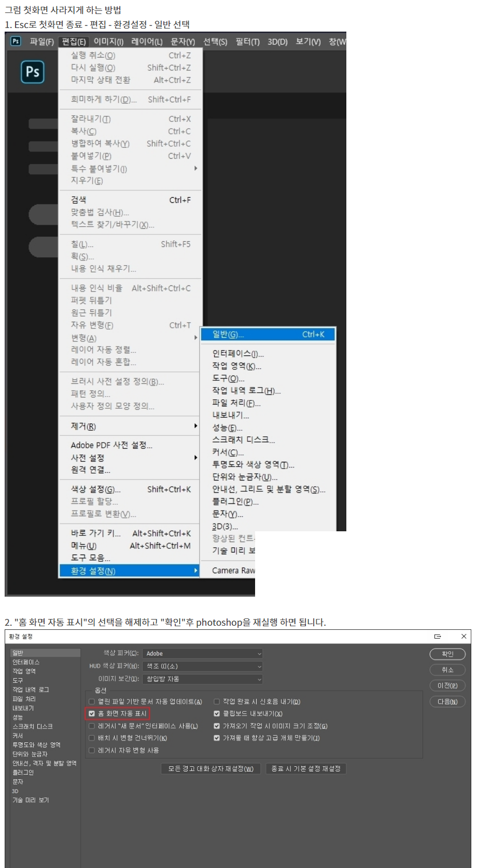Click 종료 시 기본 설정 재설정 button
Viewport: 477px width, 868px height.
pos(306,769)
